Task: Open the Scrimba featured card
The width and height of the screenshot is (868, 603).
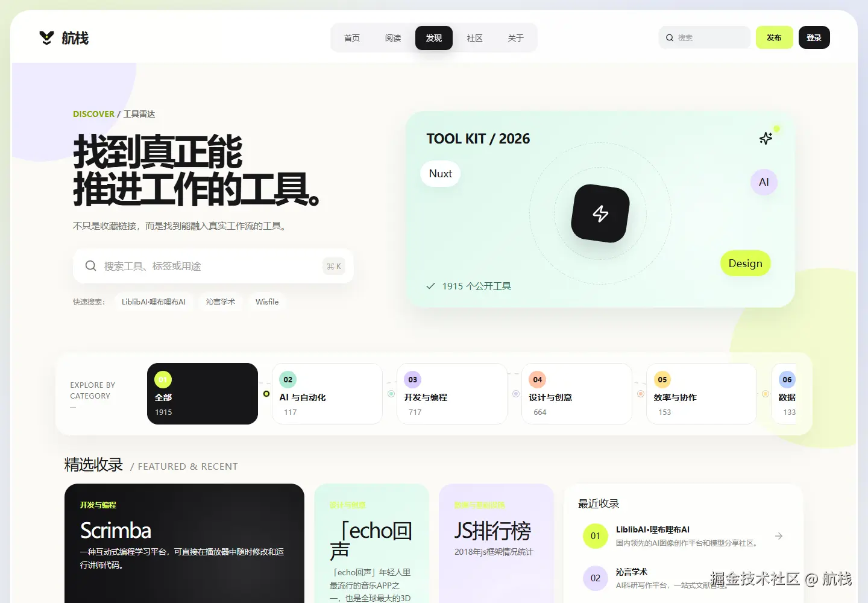Action: click(184, 543)
